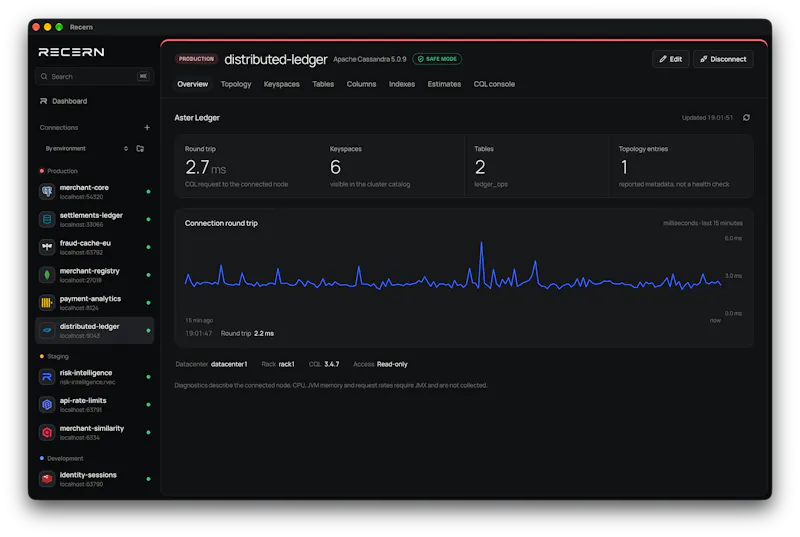The image size is (800, 537).
Task: Open the Indexes tab
Action: click(402, 84)
